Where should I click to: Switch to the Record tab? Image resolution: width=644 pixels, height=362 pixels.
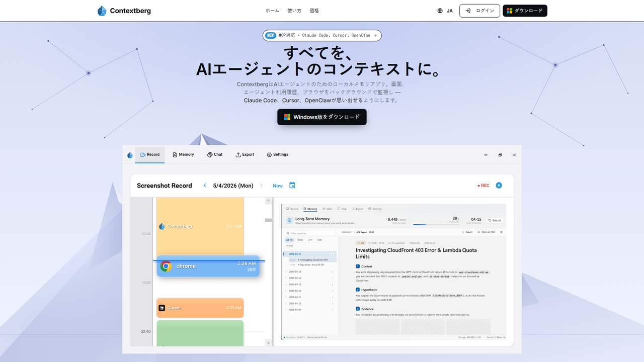pos(150,155)
